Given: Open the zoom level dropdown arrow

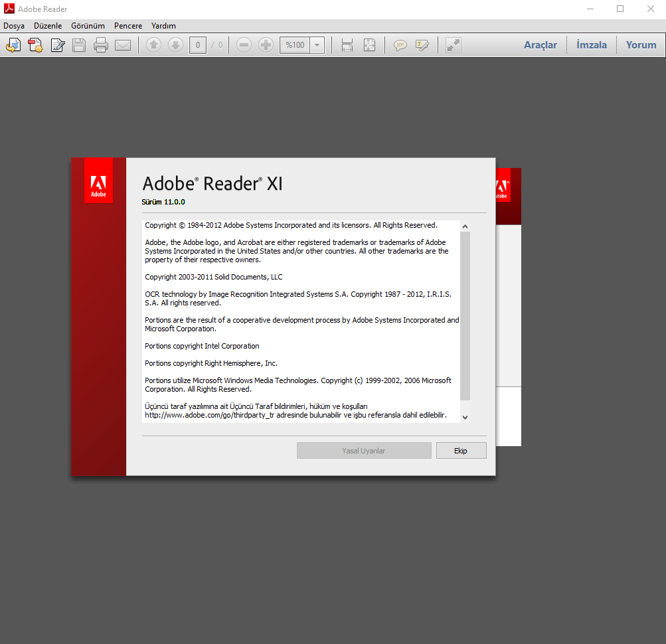Looking at the screenshot, I should click(x=317, y=45).
